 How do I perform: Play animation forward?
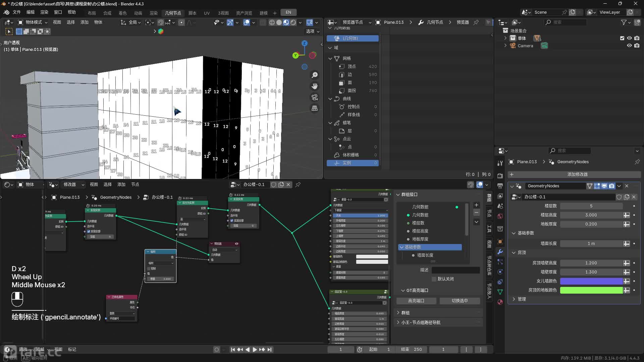(255, 350)
